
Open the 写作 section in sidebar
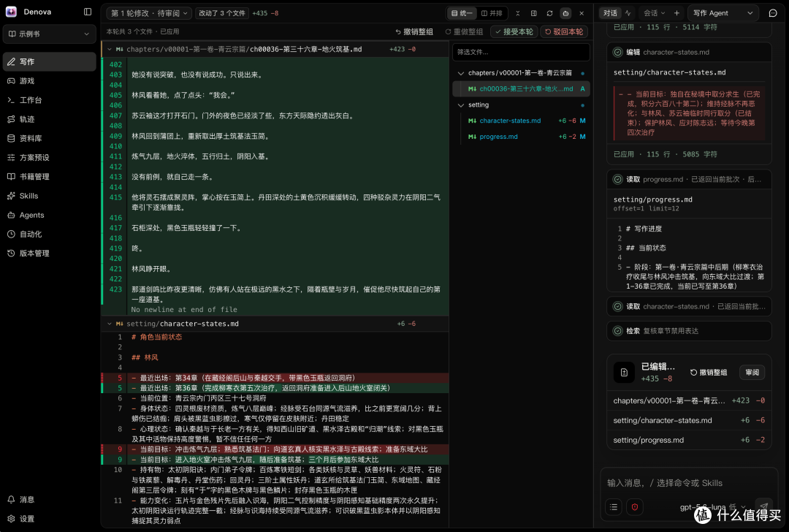click(50, 61)
